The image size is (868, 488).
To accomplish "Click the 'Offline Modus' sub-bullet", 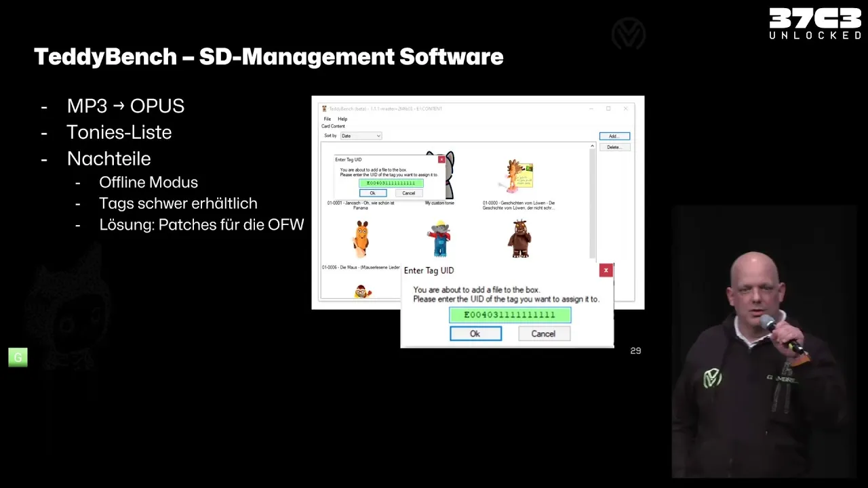I will [149, 182].
